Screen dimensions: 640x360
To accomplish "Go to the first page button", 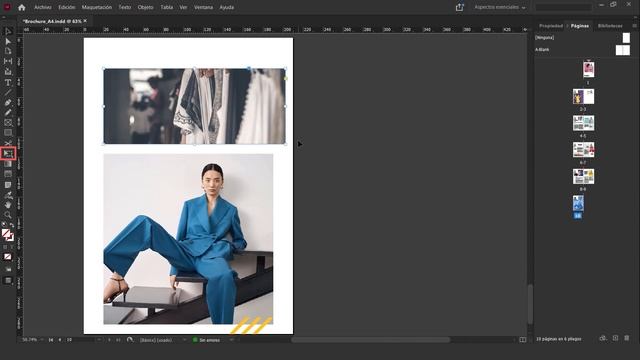I will point(51,340).
